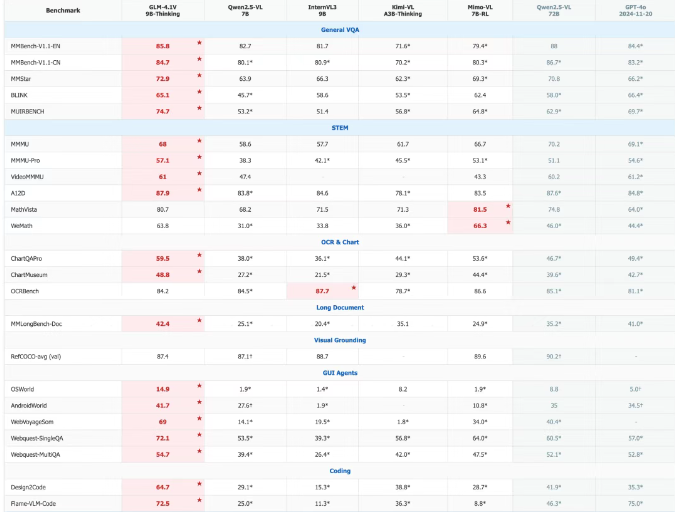675x512 pixels.
Task: Click the star next to OCRBench 87.7
Action: 353,288
